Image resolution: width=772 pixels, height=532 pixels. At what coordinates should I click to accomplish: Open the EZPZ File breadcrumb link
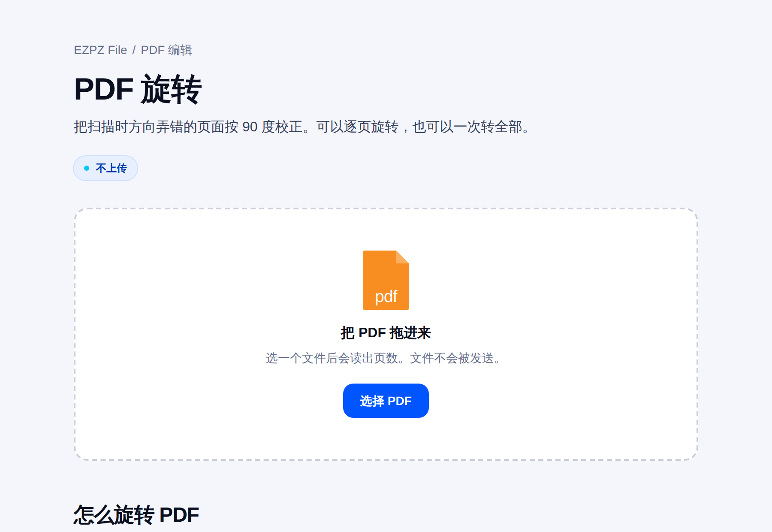click(x=100, y=50)
